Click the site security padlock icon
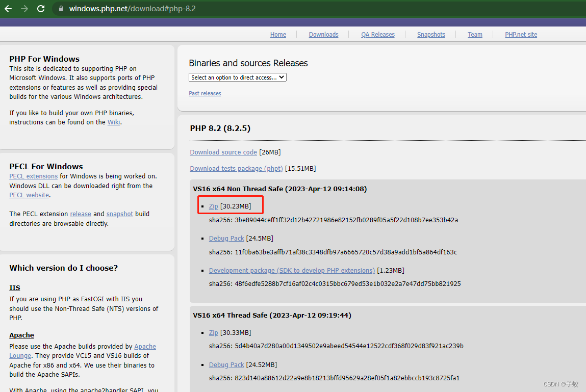Screen dimensions: 586x392 61,8
